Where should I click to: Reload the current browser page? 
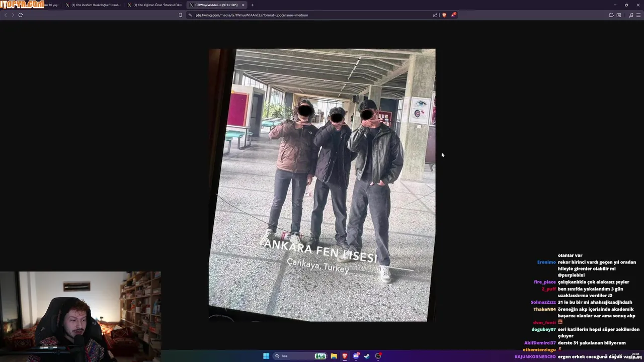[x=21, y=15]
